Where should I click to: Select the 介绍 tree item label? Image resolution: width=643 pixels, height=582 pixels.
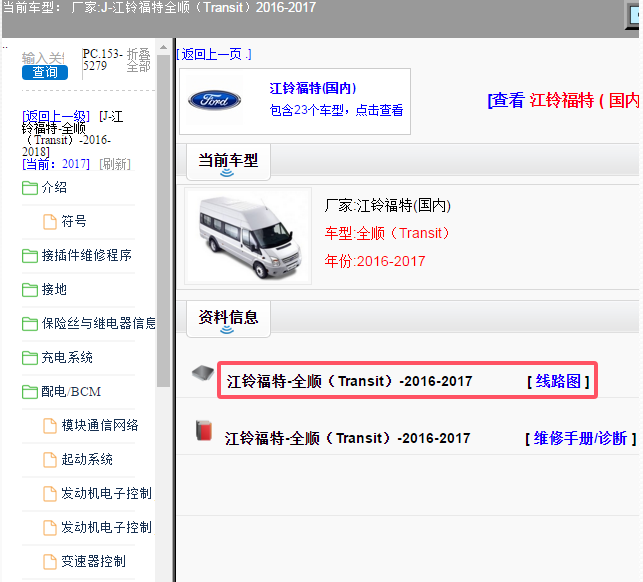tap(54, 188)
